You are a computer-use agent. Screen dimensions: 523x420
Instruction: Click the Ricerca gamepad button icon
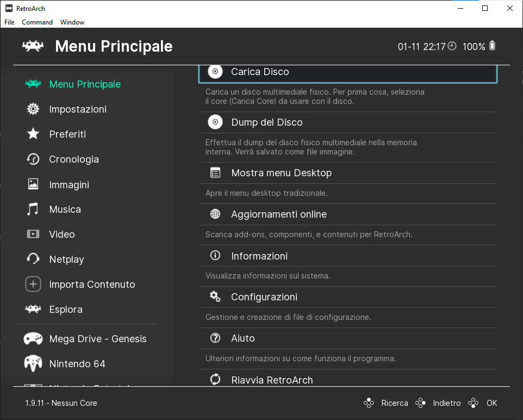[x=369, y=403]
